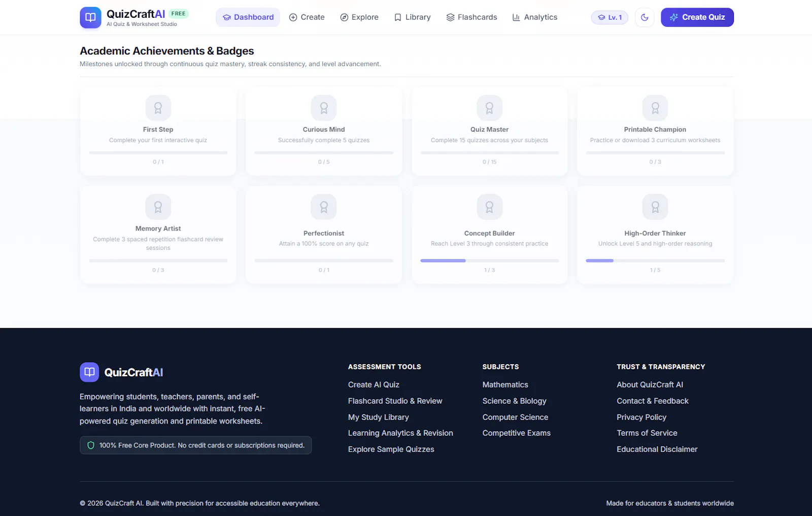Select the Science & Biology link
812x516 pixels.
[x=515, y=401]
